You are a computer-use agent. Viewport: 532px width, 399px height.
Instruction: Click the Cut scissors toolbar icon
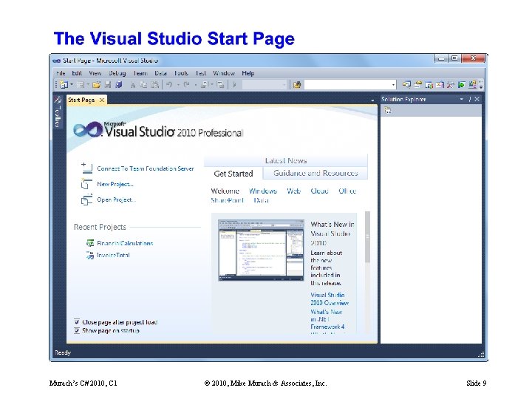click(x=133, y=85)
